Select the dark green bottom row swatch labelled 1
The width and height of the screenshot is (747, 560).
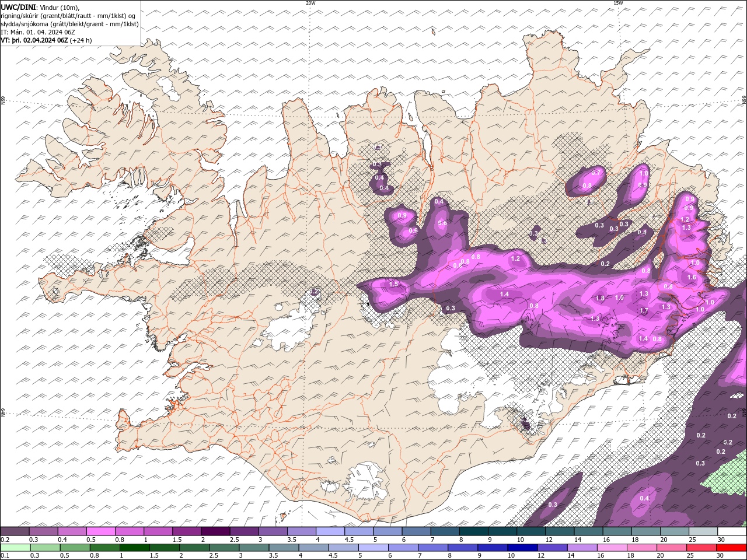pos(134,548)
